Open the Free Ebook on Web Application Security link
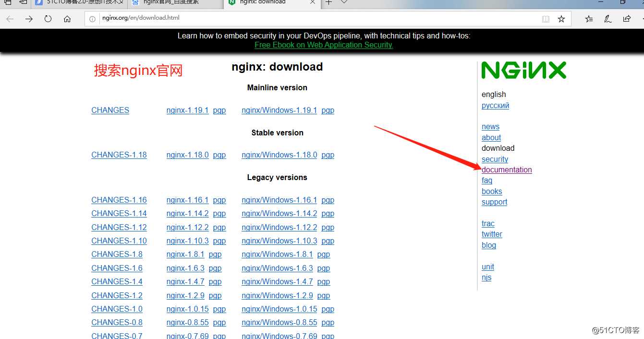The image size is (644, 339). [324, 45]
